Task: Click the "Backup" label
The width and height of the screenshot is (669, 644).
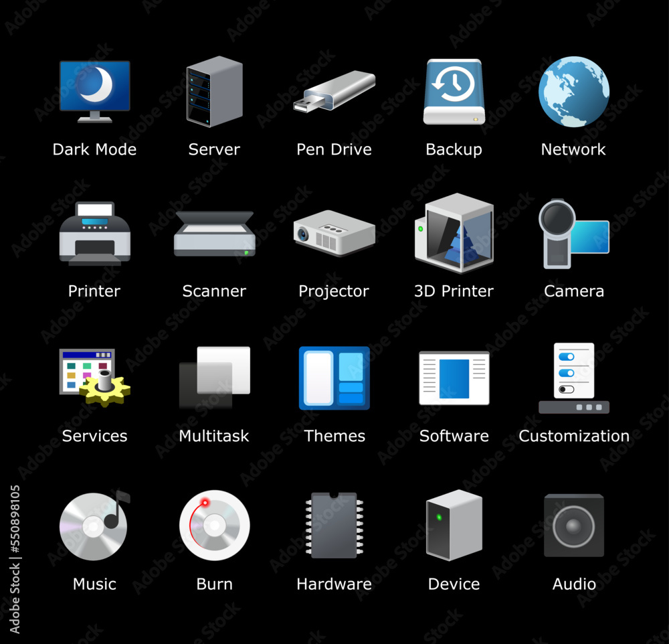Action: click(454, 150)
